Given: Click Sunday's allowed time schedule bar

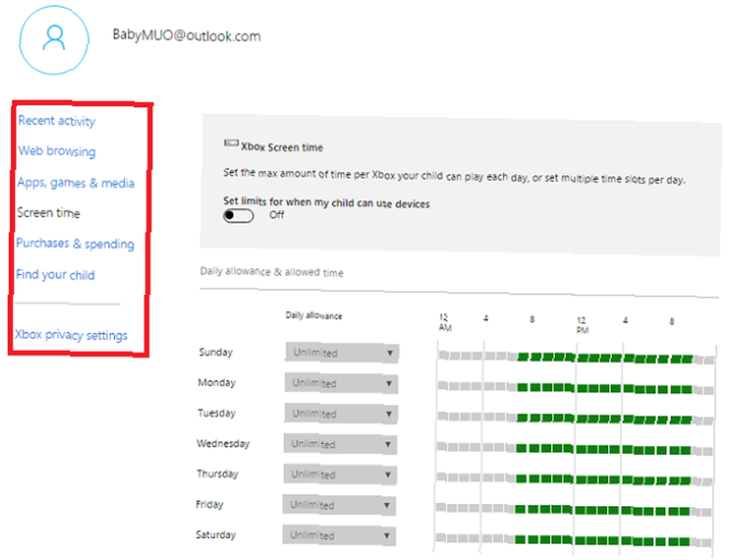Looking at the screenshot, I should [x=577, y=358].
